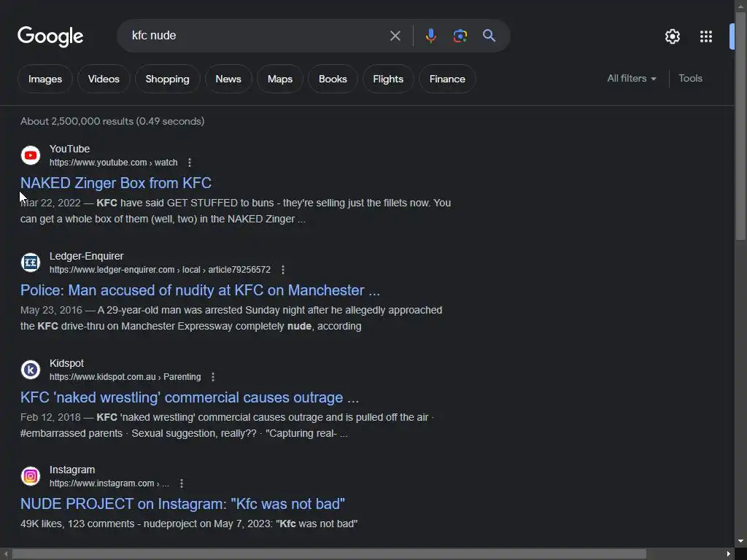Open Google Lens image search icon
This screenshot has width=747, height=560.
[460, 36]
